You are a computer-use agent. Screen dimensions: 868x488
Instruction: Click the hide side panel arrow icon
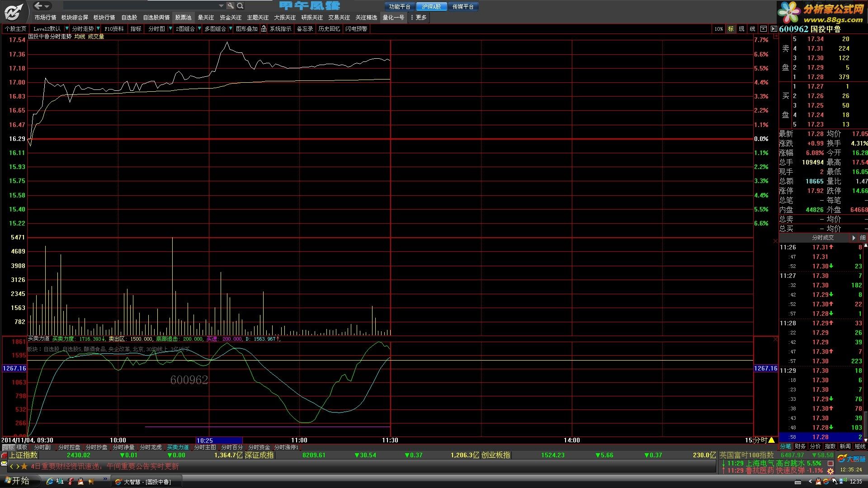click(x=774, y=29)
